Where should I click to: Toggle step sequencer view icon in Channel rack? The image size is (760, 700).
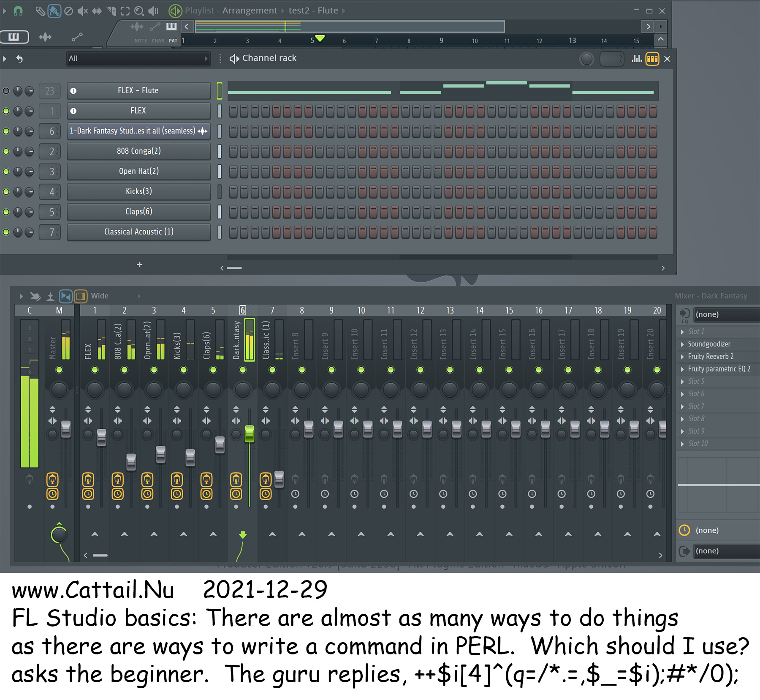(x=652, y=59)
